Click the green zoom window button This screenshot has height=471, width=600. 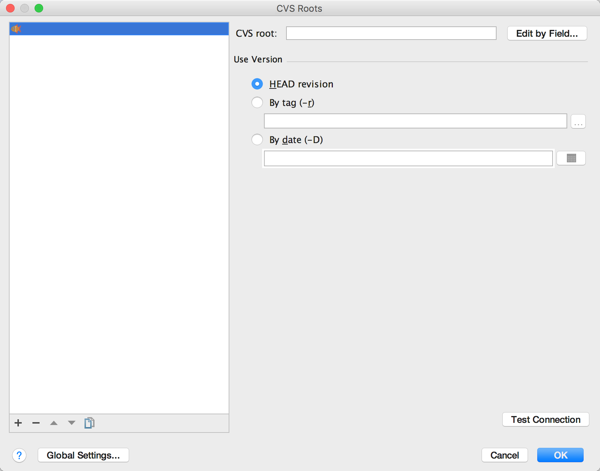[39, 8]
